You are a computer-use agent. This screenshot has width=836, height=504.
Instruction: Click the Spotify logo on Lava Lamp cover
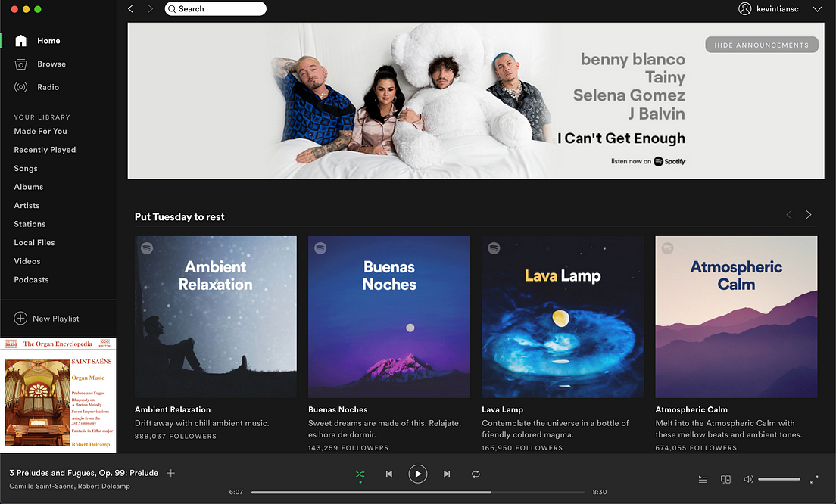[x=494, y=248]
